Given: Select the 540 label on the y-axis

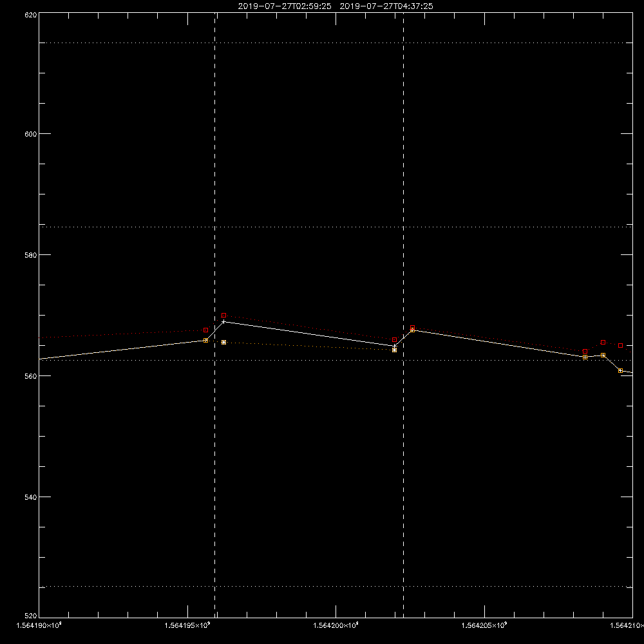Looking at the screenshot, I should tap(31, 497).
